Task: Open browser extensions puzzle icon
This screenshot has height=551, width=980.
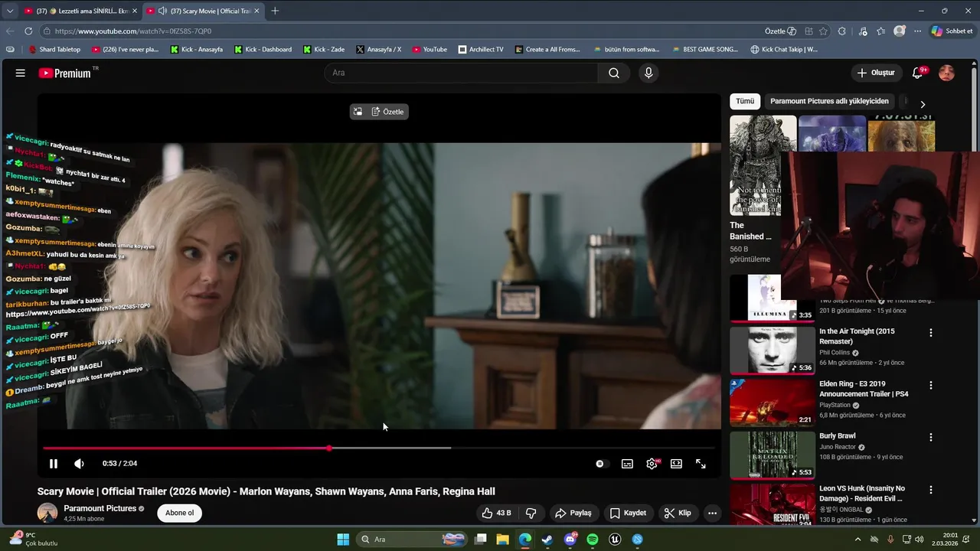Action: click(842, 31)
